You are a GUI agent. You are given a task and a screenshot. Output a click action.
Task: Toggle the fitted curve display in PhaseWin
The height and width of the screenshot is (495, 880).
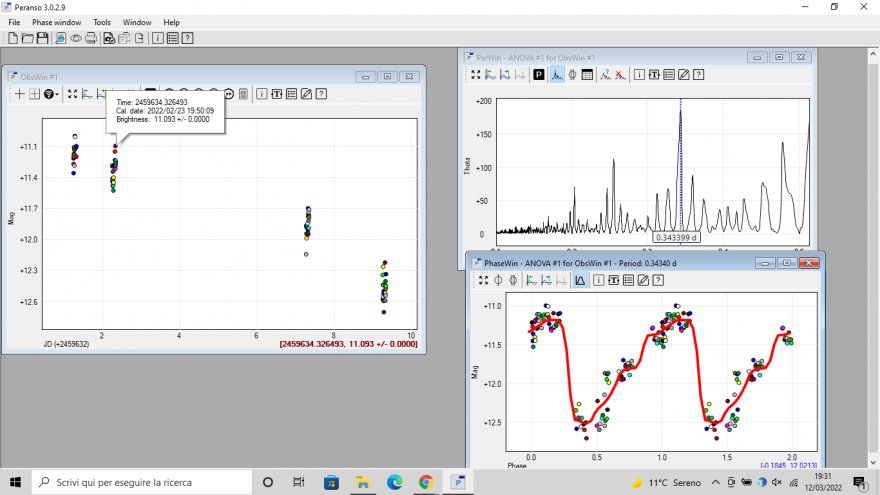580,280
